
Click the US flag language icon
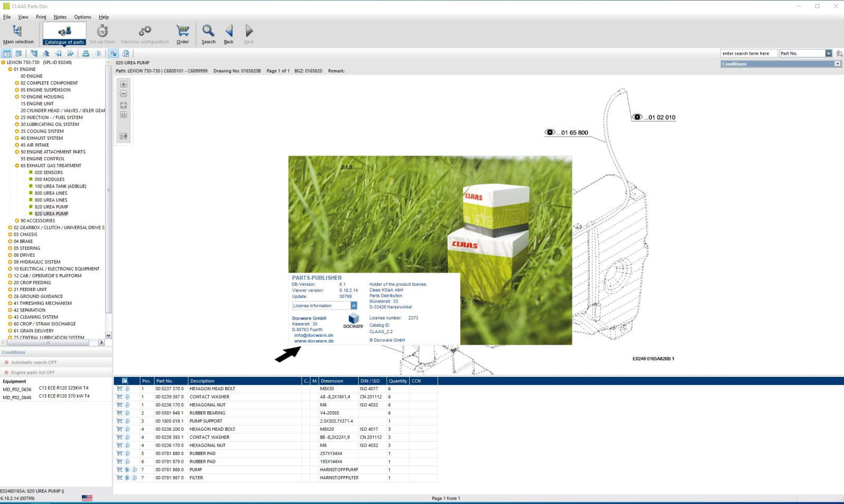(87, 498)
